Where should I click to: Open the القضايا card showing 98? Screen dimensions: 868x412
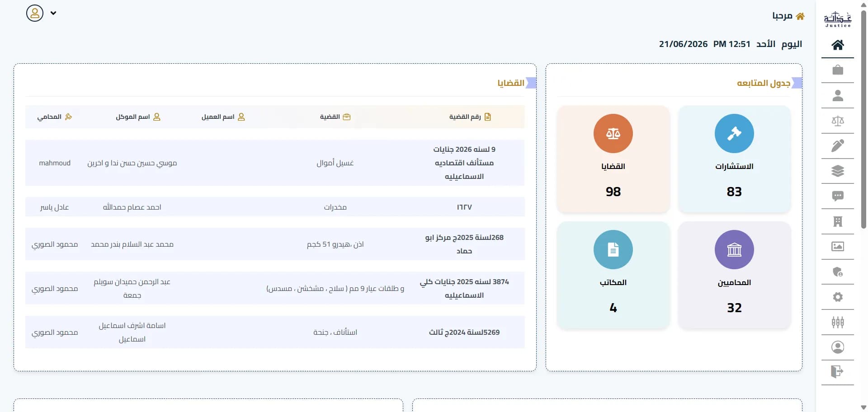tap(613, 159)
